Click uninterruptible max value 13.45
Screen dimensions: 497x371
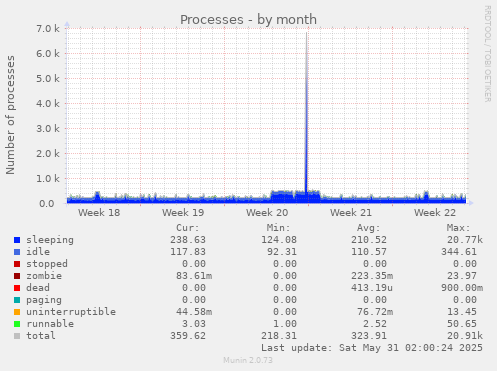pos(462,312)
